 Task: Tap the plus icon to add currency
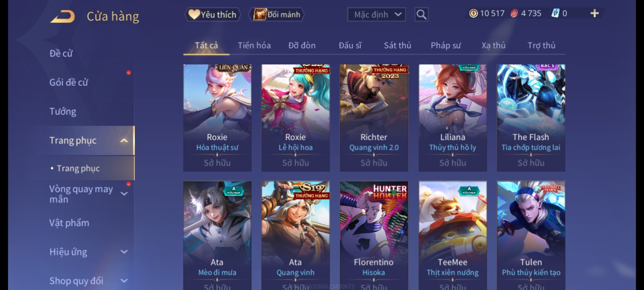[595, 13]
